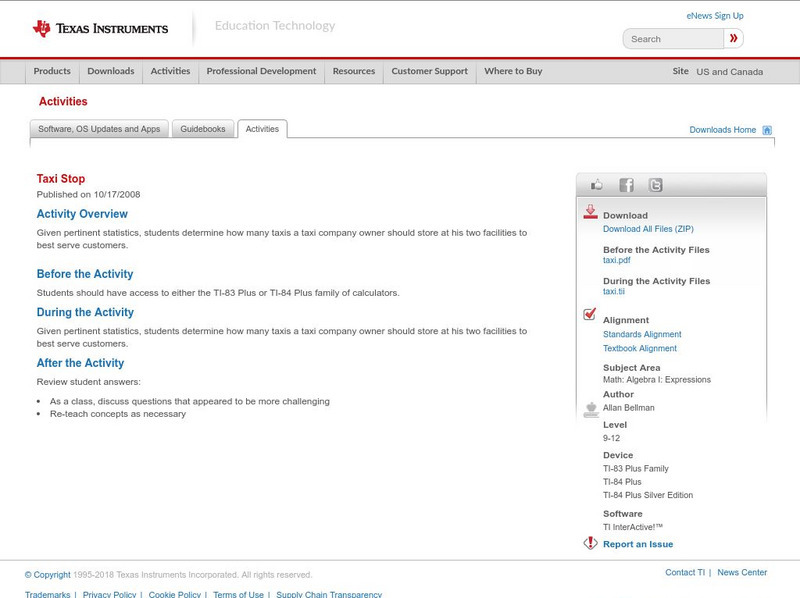Click the Downloads Home house icon
Image resolution: width=800 pixels, height=598 pixels.
[x=767, y=130]
